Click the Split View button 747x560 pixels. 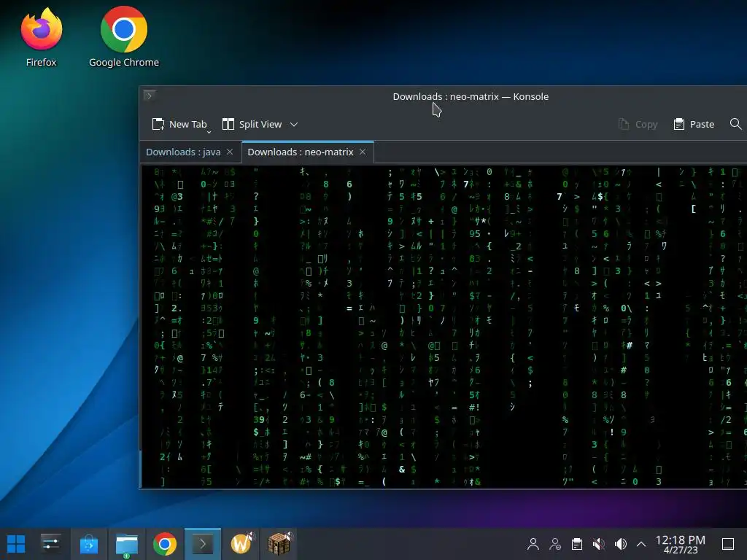[252, 124]
